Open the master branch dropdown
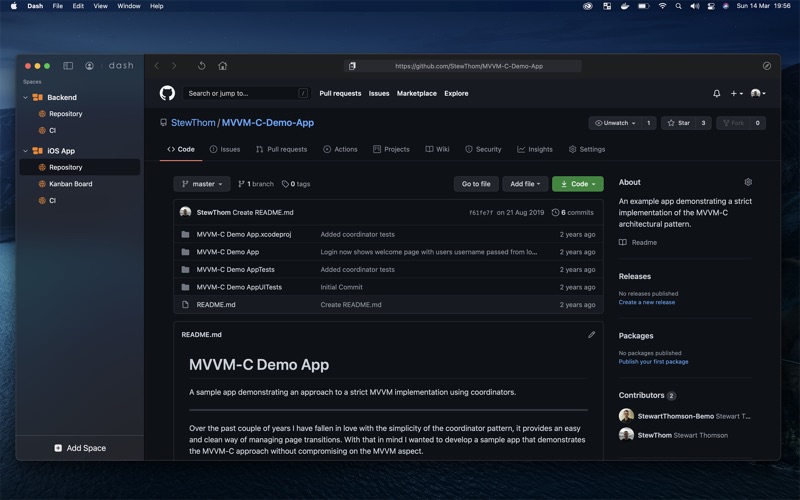800x500 pixels. pos(202,184)
